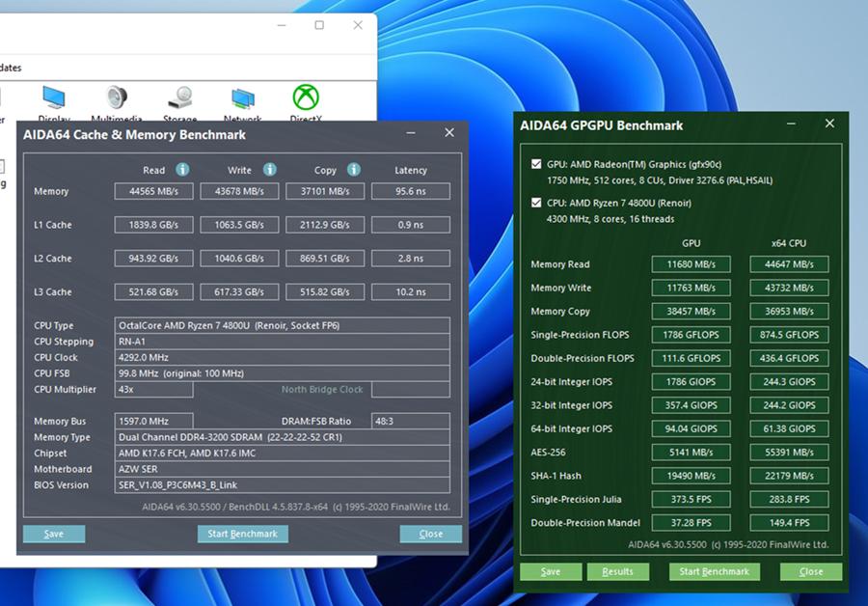Click the info icon beside Copy

click(x=353, y=170)
